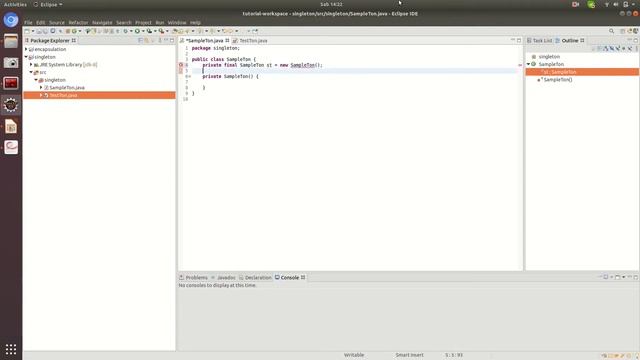Close the Package Explorer view
Viewport: 640px width, 360px height.
point(73,40)
